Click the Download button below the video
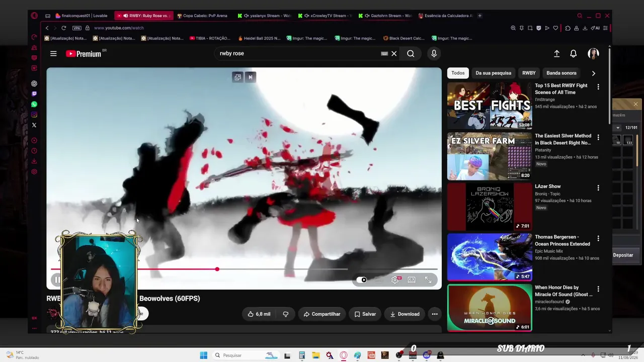The image size is (644, 362). pyautogui.click(x=405, y=314)
